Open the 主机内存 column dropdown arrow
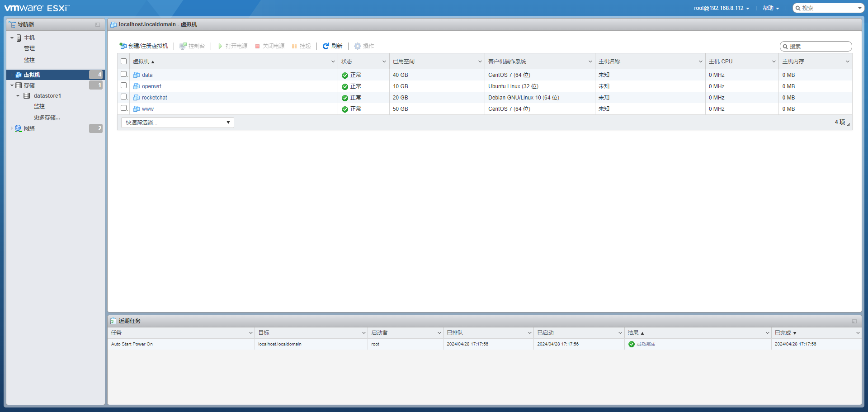Screen dimensions: 868x412 tap(848, 62)
